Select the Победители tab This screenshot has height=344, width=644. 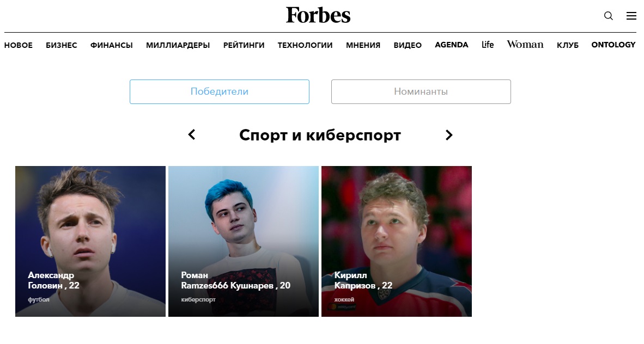click(220, 91)
